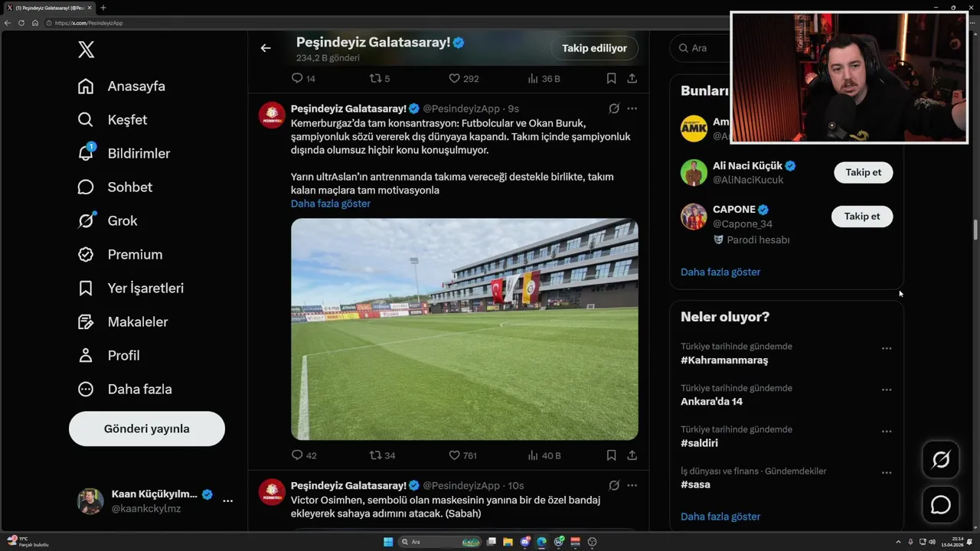Expand the Daha fazla menu
The image size is (980, 551).
click(124, 390)
